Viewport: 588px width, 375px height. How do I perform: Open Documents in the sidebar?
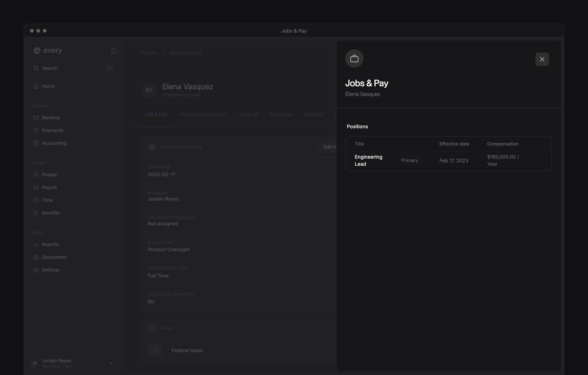tap(73, 257)
